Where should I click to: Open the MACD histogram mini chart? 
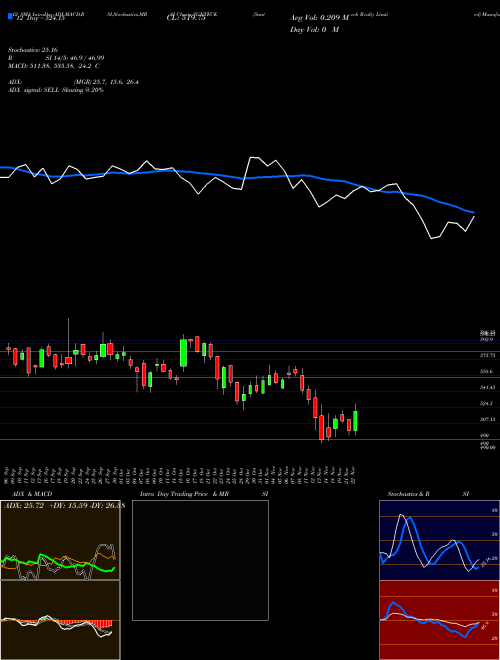tap(60, 620)
